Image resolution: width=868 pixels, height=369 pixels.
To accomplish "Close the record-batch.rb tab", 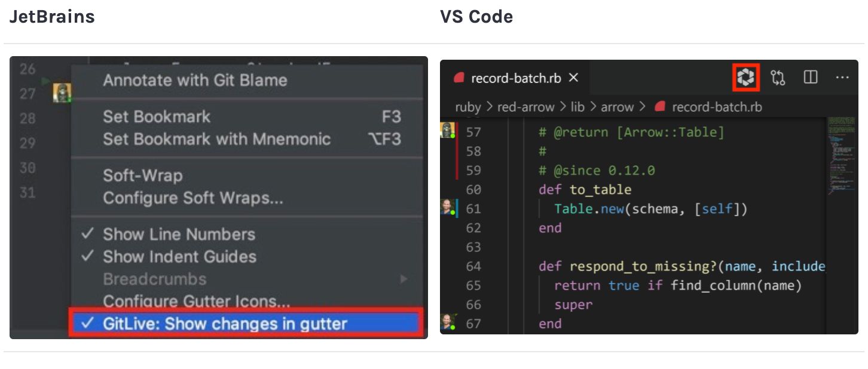I will 573,78.
